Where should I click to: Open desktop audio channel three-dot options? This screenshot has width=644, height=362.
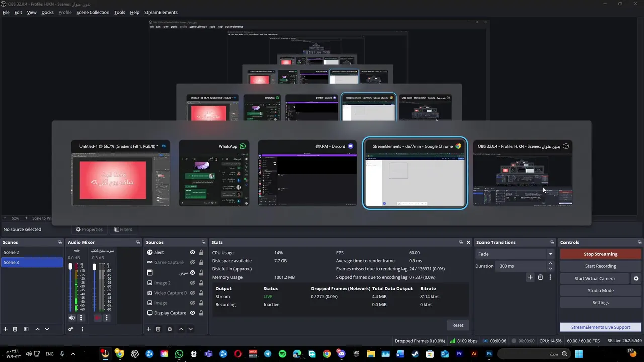point(106,318)
